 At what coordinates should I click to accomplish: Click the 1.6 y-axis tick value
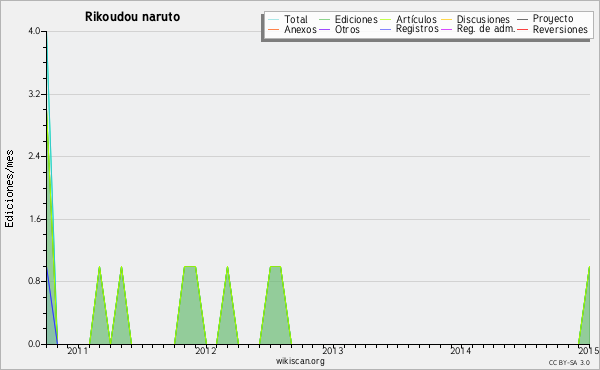point(34,219)
